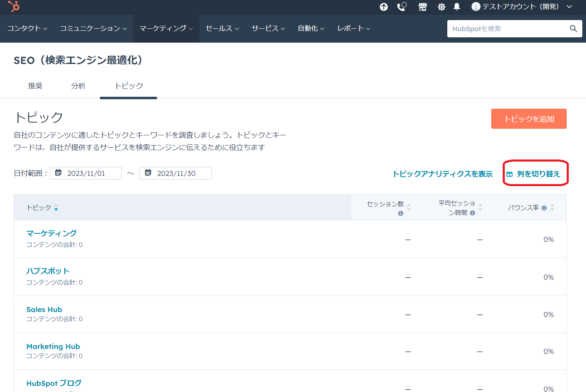Screen dimensions: 586x392
Task: Open the コミュニケーション menu
Action: pos(94,29)
